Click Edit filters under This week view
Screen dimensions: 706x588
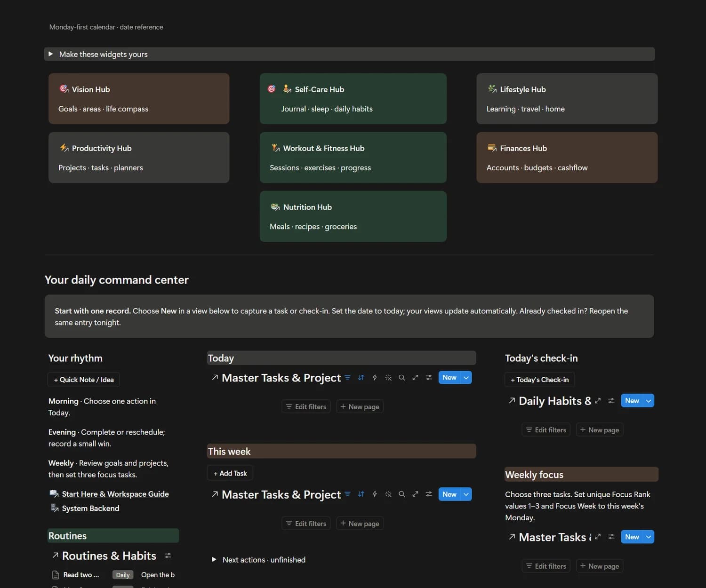306,524
